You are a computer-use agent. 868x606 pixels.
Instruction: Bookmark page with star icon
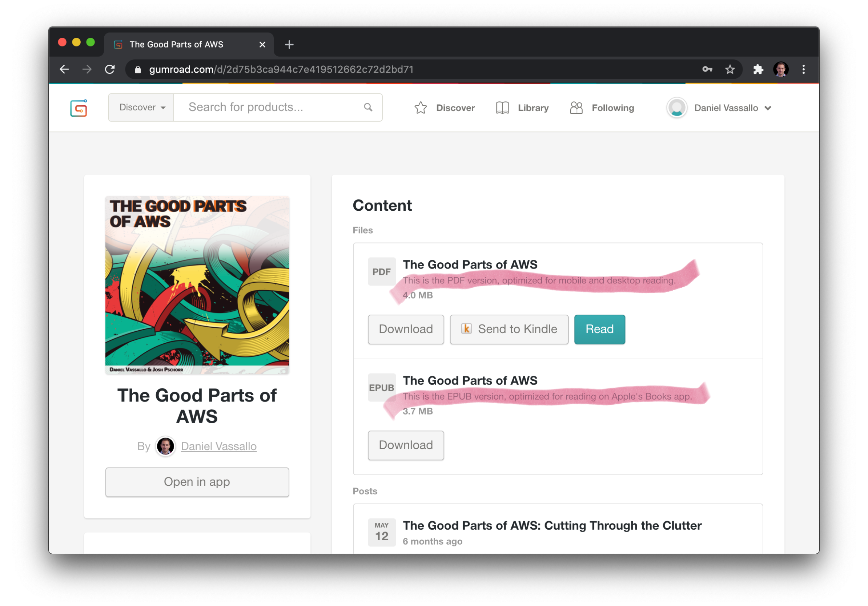[730, 69]
